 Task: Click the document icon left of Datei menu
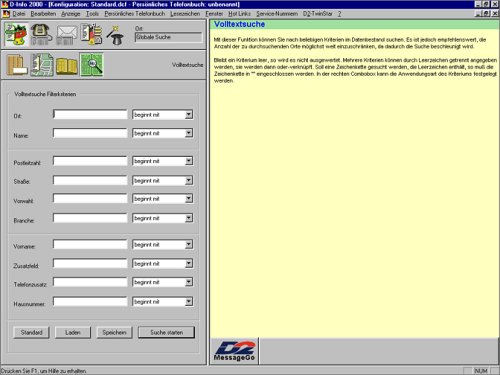click(x=6, y=14)
